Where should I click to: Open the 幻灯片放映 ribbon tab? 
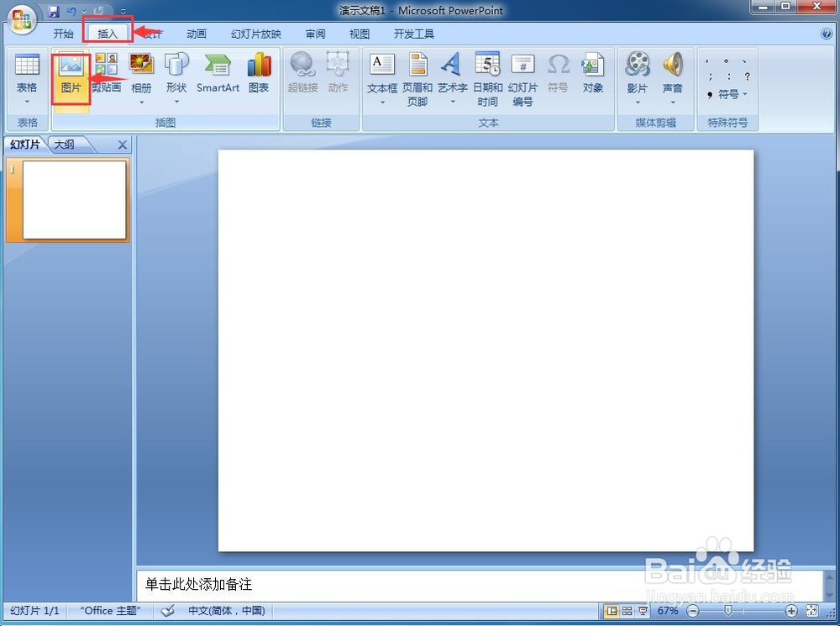click(256, 34)
